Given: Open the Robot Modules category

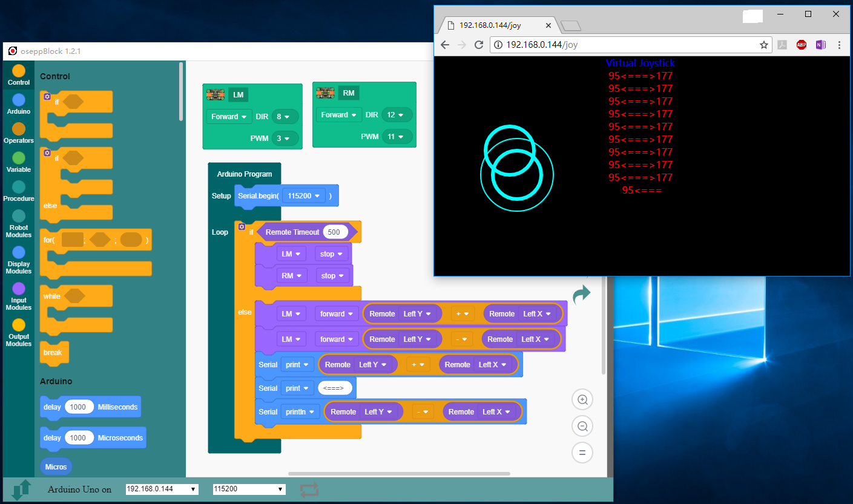Looking at the screenshot, I should (x=19, y=221).
